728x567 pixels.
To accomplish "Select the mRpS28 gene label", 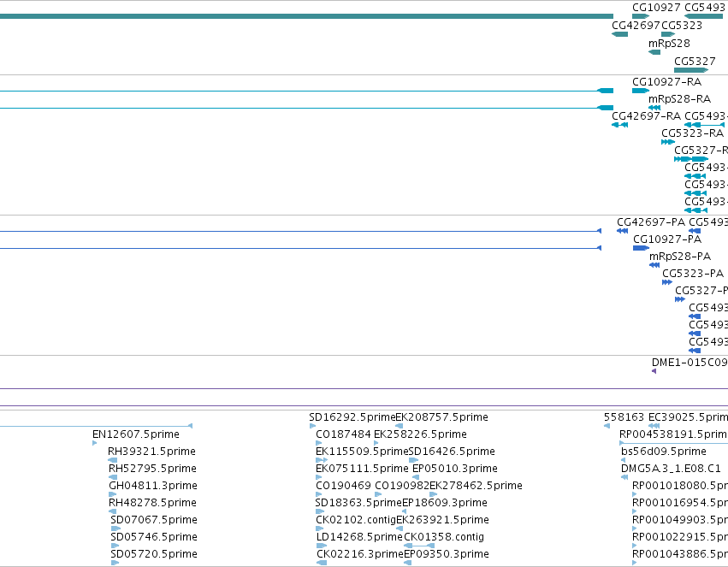I will [x=669, y=44].
